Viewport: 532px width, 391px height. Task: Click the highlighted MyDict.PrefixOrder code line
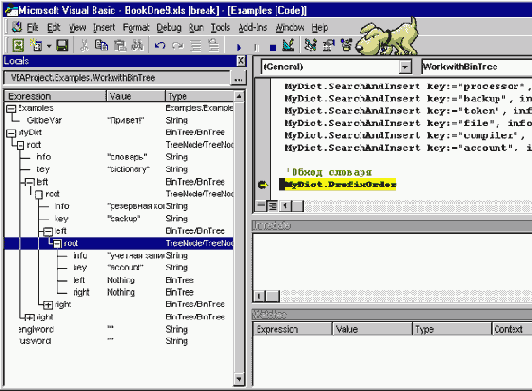click(x=340, y=185)
